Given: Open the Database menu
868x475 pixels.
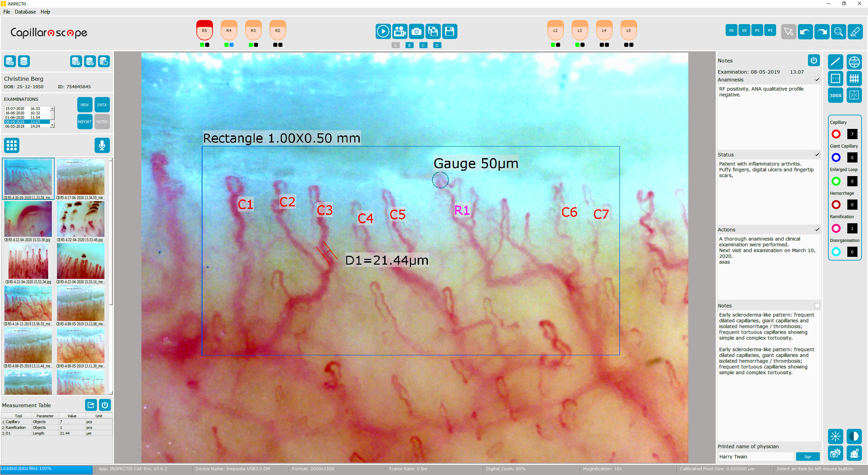Looking at the screenshot, I should tap(25, 12).
